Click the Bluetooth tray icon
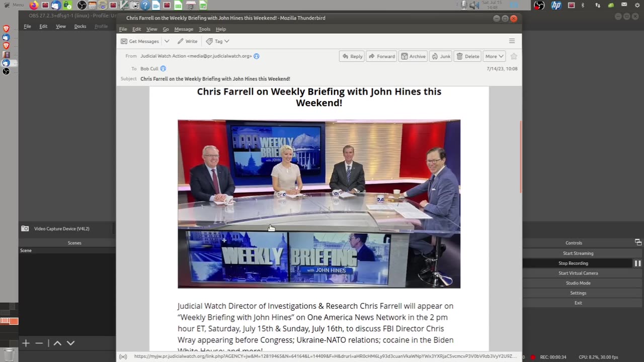The image size is (644, 362). (x=583, y=5)
